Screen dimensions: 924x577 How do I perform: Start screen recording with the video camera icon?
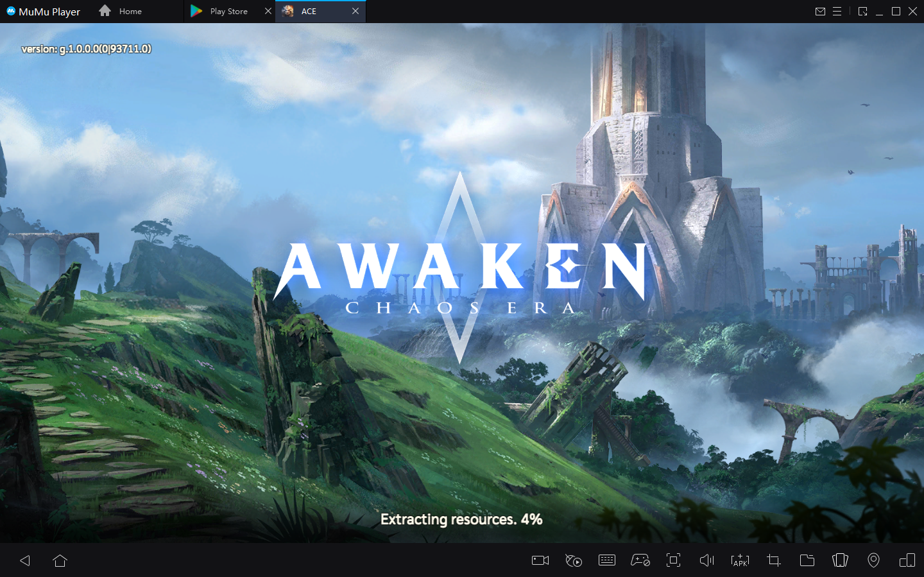point(540,560)
